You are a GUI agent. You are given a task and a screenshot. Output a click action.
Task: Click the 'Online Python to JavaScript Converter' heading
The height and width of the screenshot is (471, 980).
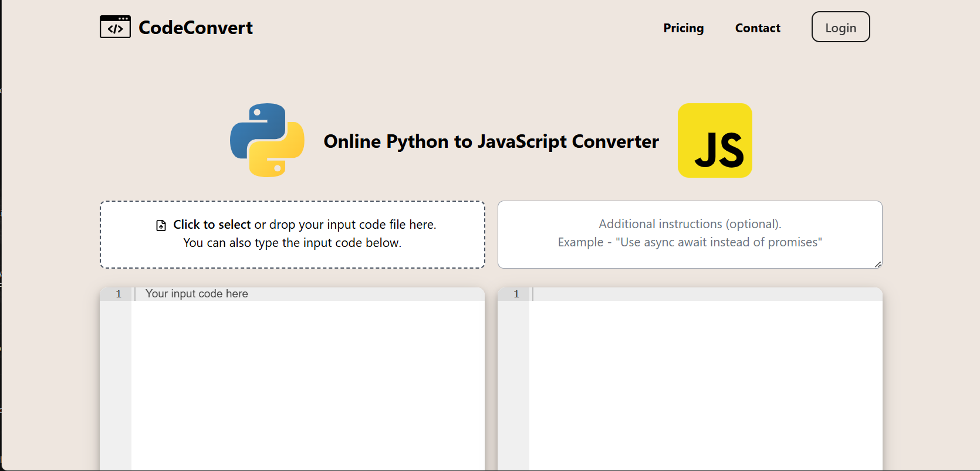pos(491,141)
